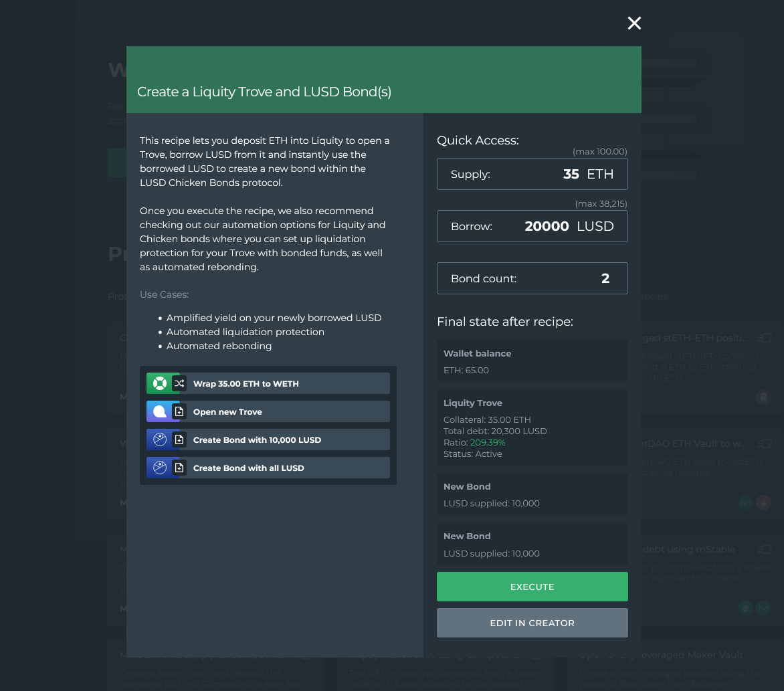Select the Open new Trove step label
The image size is (784, 691).
point(227,411)
